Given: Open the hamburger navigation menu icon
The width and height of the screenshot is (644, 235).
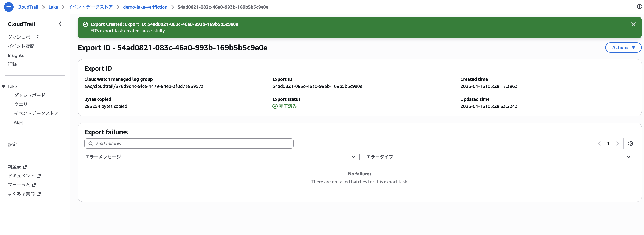Looking at the screenshot, I should [x=9, y=7].
